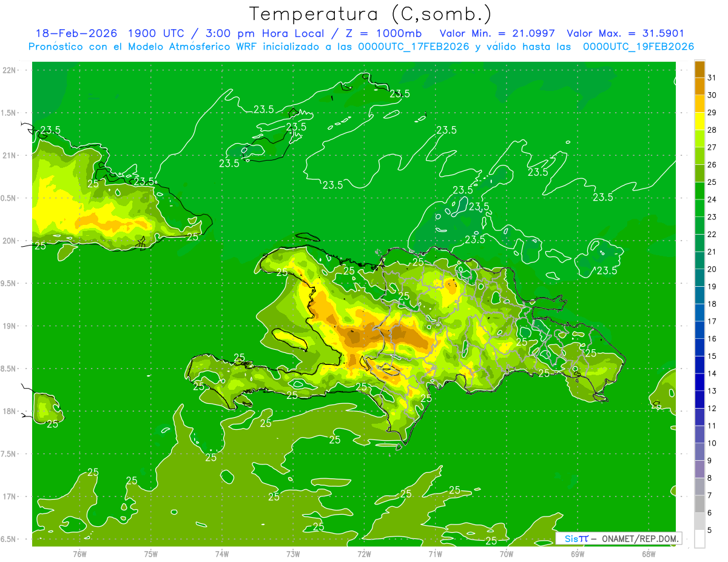Viewport: 728px width, 562px height.
Task: Click the legend value "7"
Action: pos(710,495)
